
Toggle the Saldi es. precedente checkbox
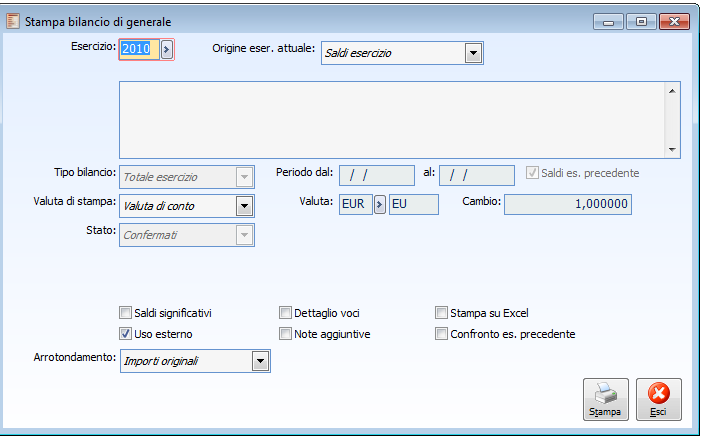532,172
